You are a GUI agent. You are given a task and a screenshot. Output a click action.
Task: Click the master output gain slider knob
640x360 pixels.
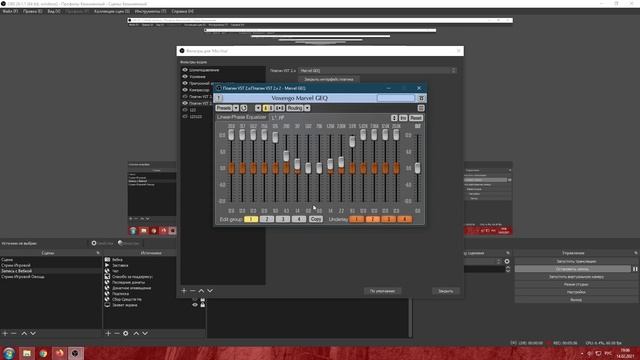coord(417,168)
